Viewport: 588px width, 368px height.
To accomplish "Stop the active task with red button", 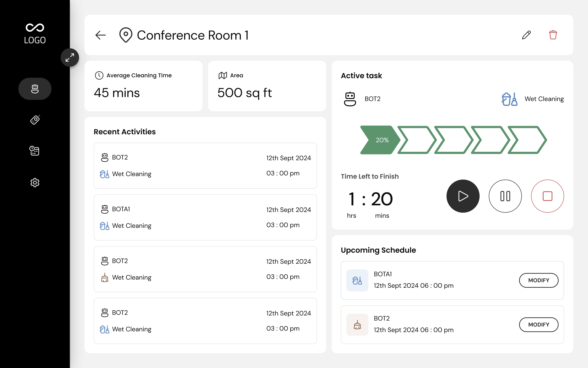I will pos(547,196).
